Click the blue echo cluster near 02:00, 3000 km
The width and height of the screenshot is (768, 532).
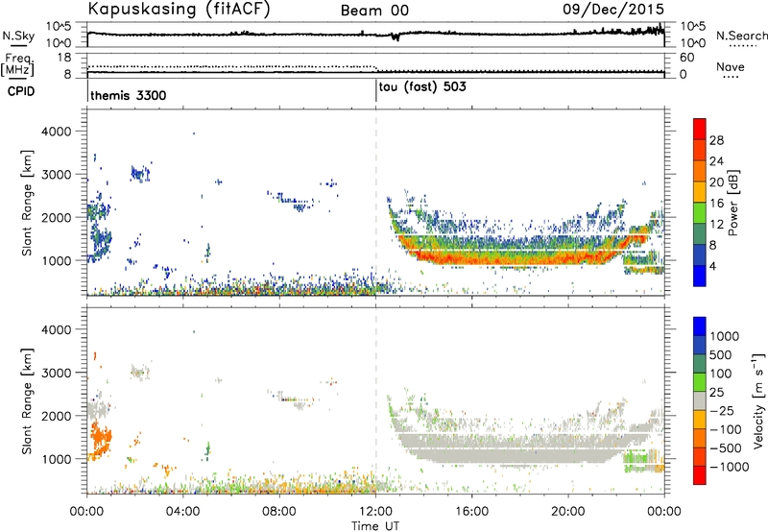(140, 174)
